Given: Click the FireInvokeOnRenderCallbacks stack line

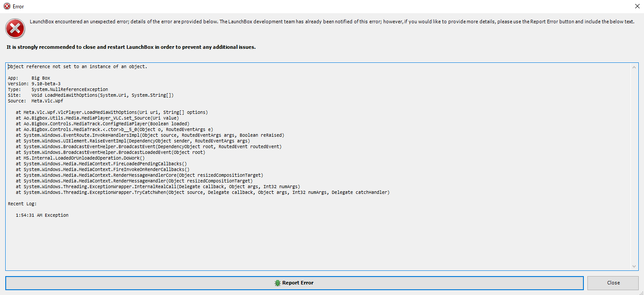Looking at the screenshot, I should (x=103, y=169).
